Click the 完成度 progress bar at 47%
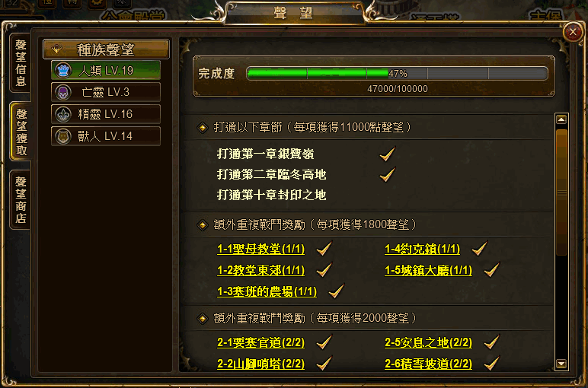This screenshot has height=388, width=588. tap(397, 73)
